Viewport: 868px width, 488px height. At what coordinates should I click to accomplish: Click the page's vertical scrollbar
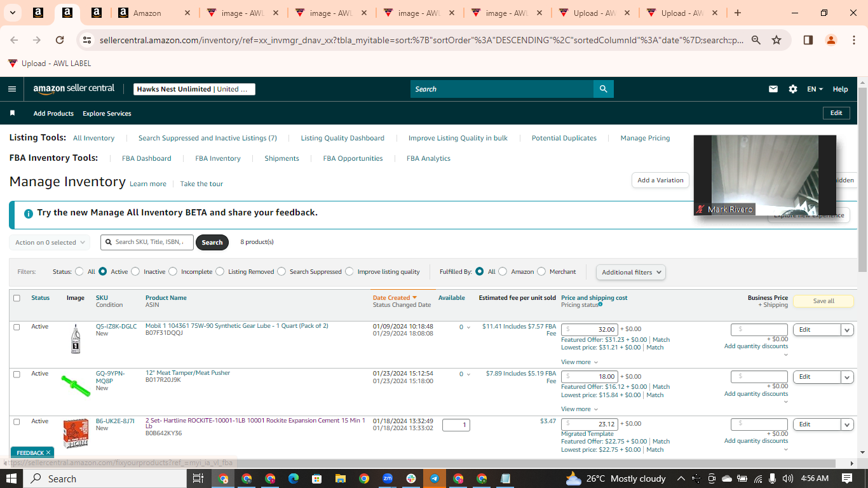click(x=862, y=180)
